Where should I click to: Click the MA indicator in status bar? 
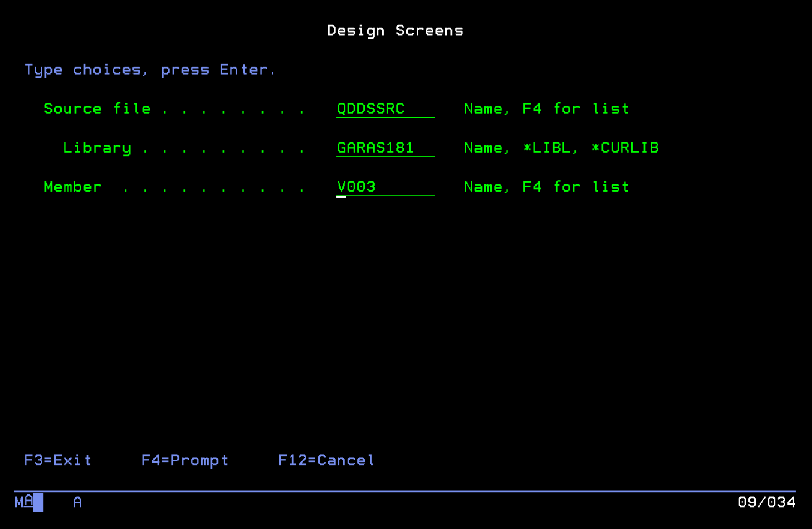pos(23,502)
